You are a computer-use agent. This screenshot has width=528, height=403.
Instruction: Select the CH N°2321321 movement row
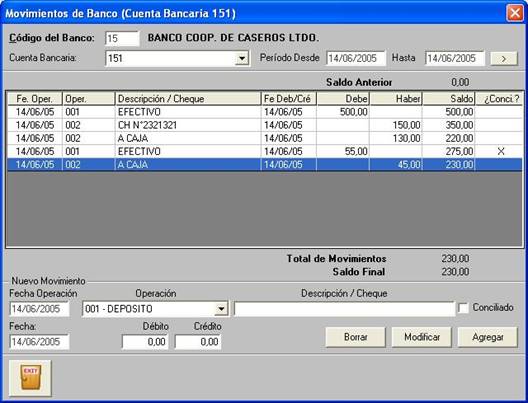[265, 125]
